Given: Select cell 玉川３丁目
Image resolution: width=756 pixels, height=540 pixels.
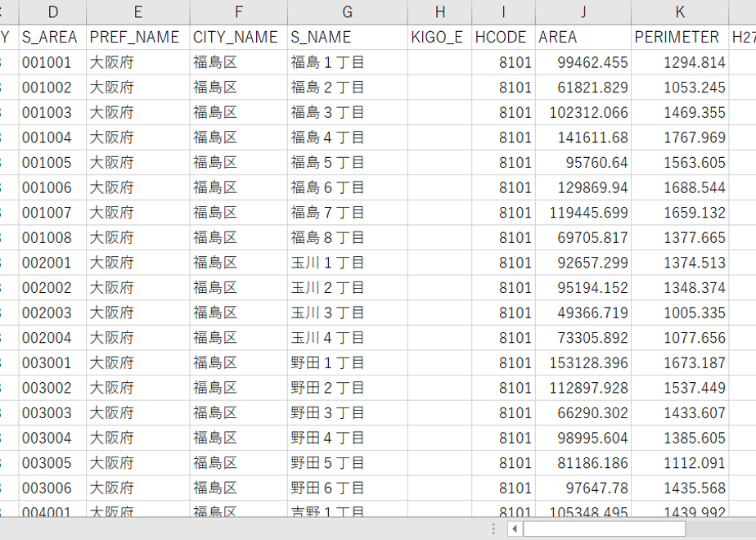Looking at the screenshot, I should point(348,313).
